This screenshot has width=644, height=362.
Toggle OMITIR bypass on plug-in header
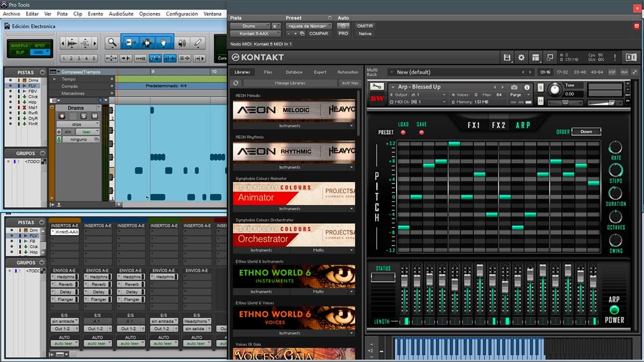pos(364,26)
